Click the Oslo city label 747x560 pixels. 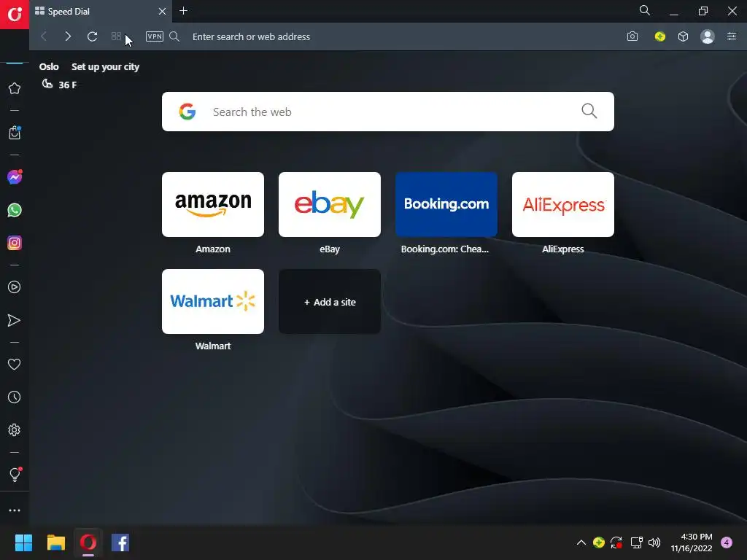point(49,66)
